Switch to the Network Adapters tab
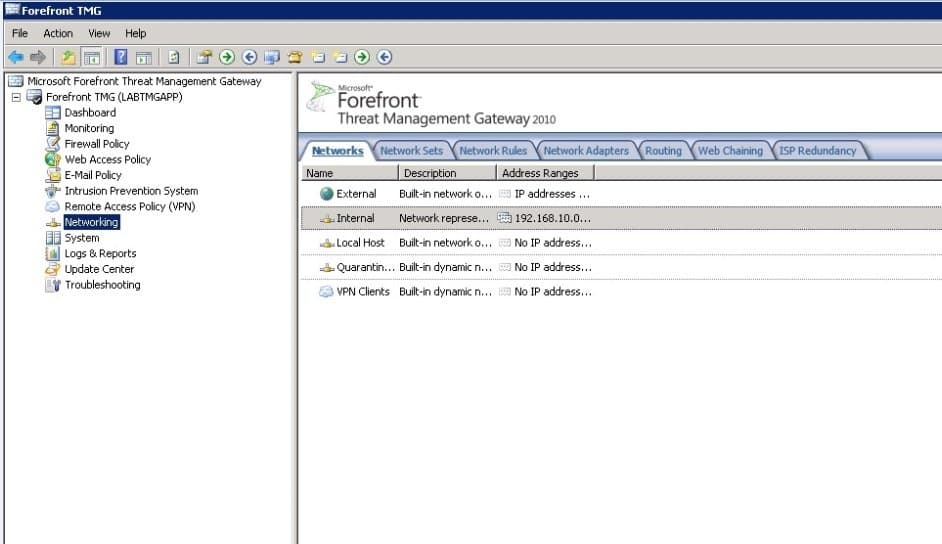 click(586, 151)
